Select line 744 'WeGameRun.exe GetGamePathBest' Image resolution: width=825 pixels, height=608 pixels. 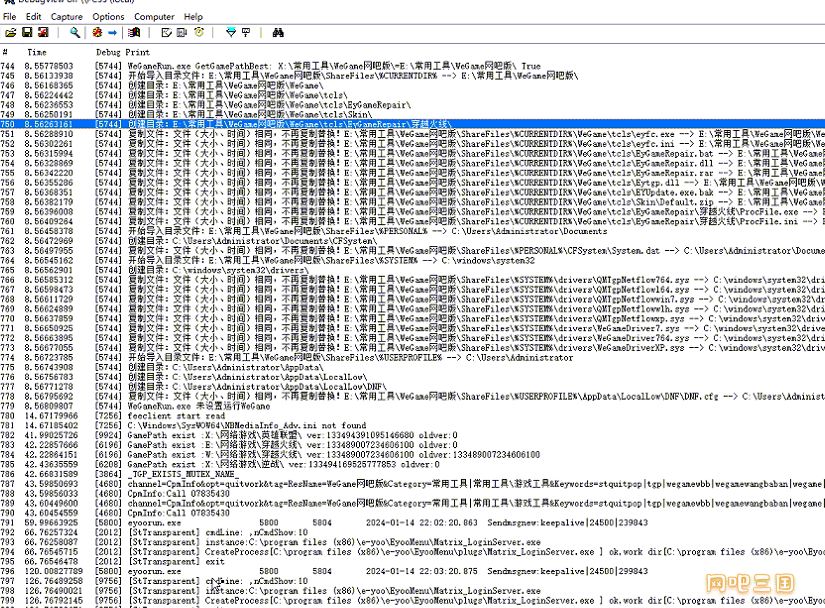pos(412,66)
